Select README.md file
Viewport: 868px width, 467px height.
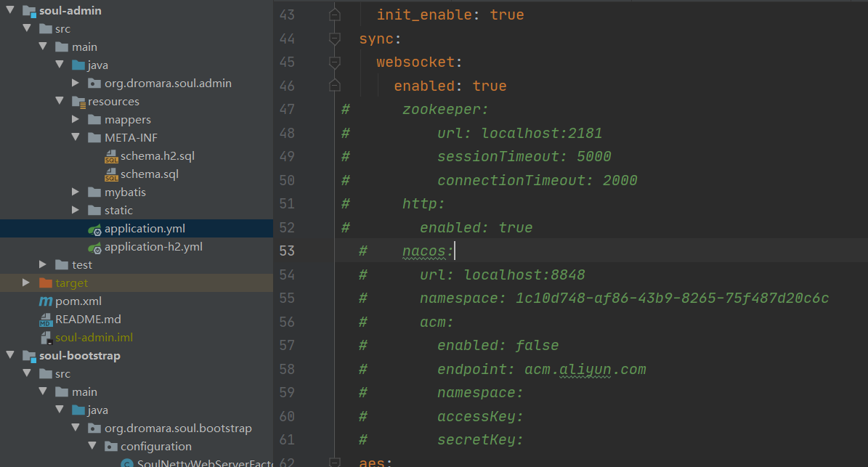click(x=88, y=320)
